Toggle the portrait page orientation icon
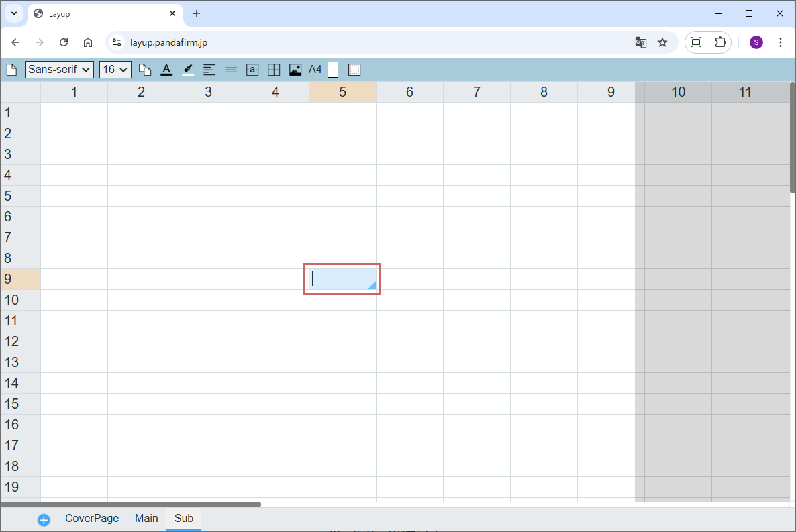The image size is (796, 532). [x=333, y=70]
